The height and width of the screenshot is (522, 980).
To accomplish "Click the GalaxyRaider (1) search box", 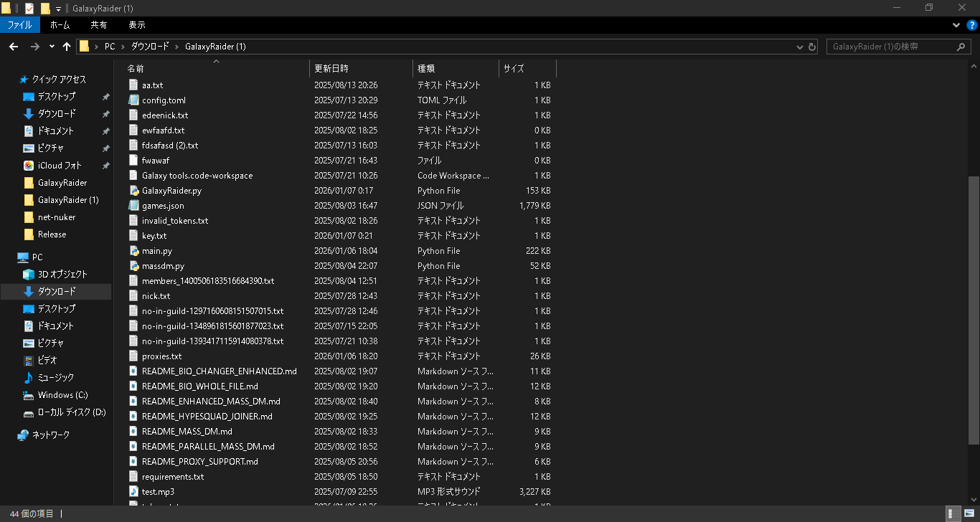I will 890,47.
